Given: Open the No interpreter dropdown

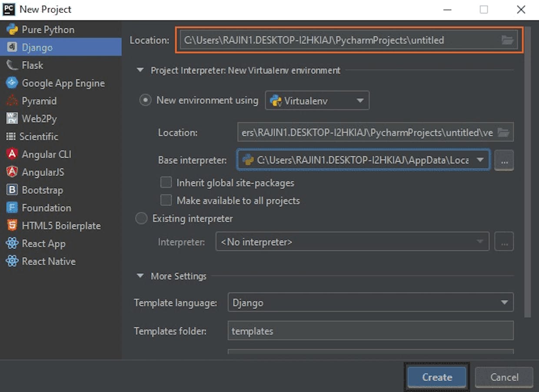Looking at the screenshot, I should point(352,242).
